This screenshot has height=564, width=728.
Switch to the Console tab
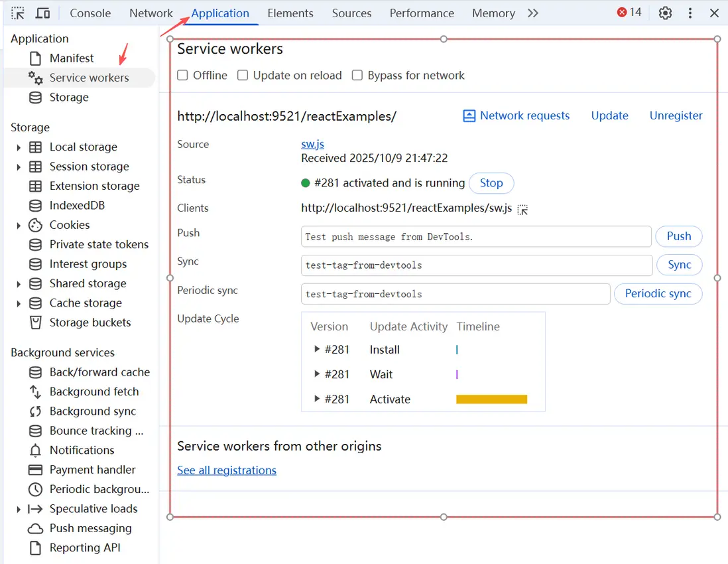click(90, 13)
